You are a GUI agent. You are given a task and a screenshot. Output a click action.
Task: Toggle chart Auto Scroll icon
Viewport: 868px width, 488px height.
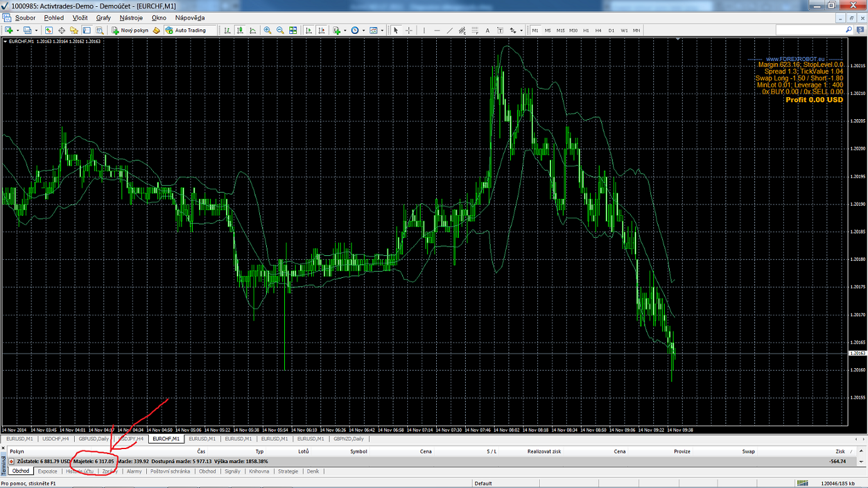pyautogui.click(x=309, y=30)
